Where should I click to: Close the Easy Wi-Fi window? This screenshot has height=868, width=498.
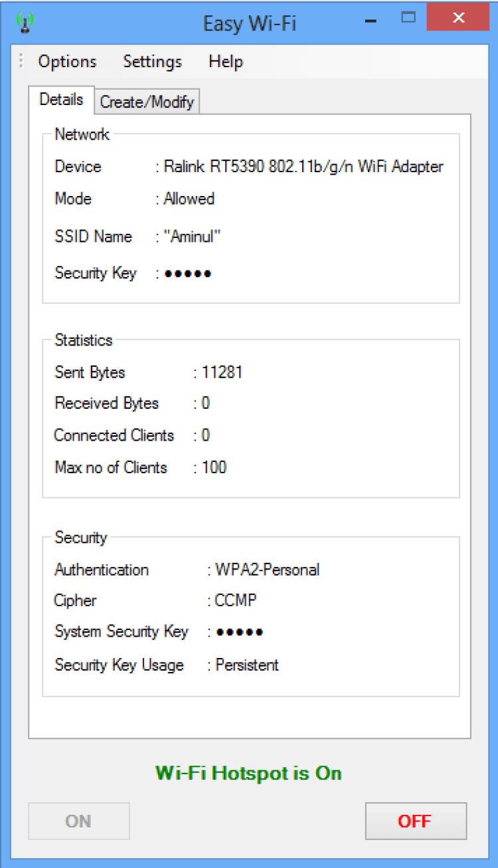[457, 18]
